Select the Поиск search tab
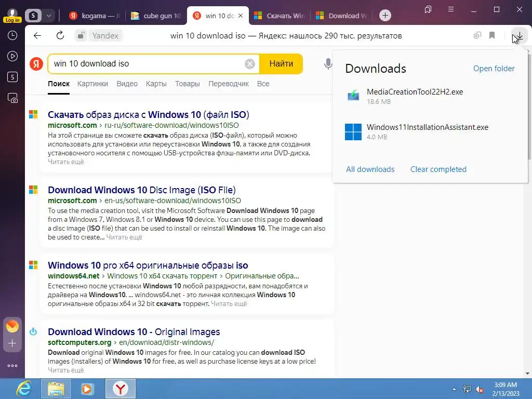 click(x=59, y=84)
